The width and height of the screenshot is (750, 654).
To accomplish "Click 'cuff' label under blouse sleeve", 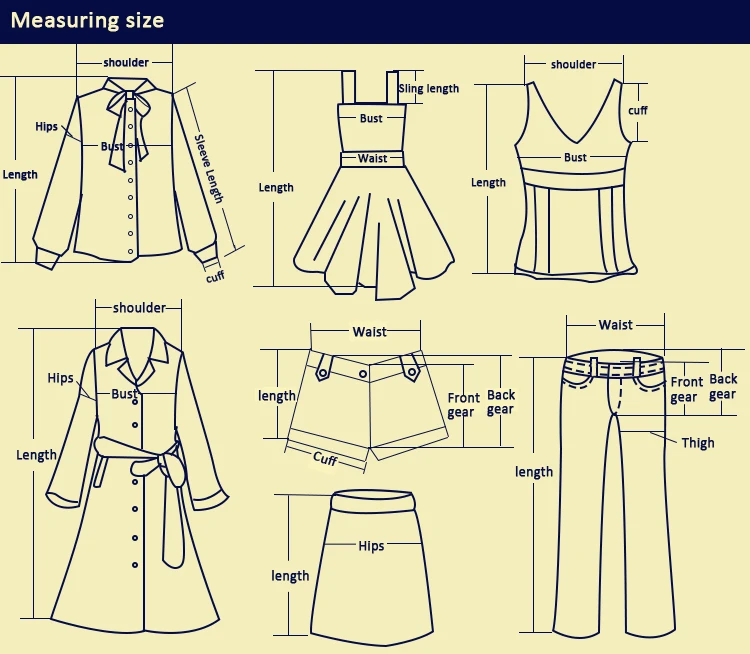I will coord(215,277).
